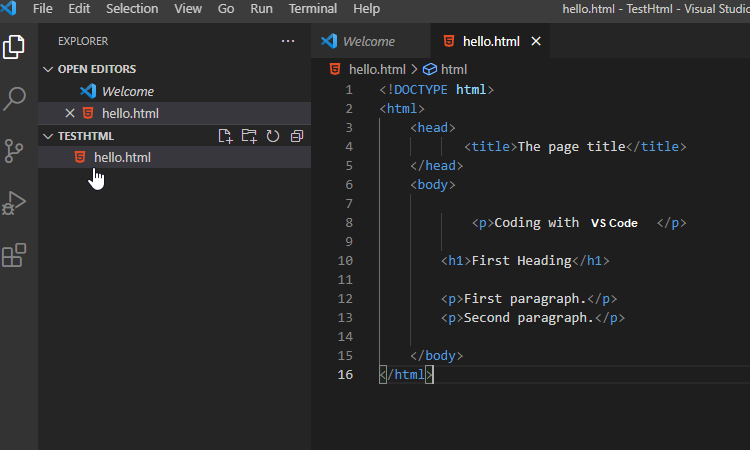Create a new folder in TESTHTML
The image size is (750, 450).
click(249, 136)
